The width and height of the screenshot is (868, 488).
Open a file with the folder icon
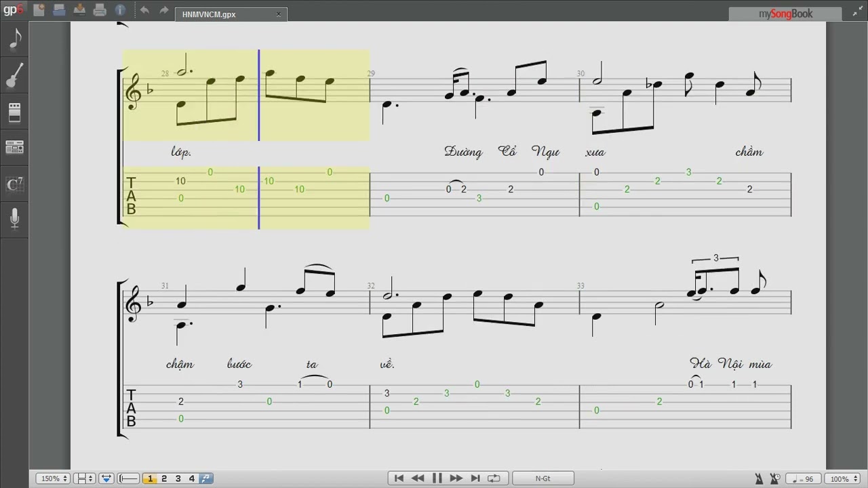coord(59,10)
